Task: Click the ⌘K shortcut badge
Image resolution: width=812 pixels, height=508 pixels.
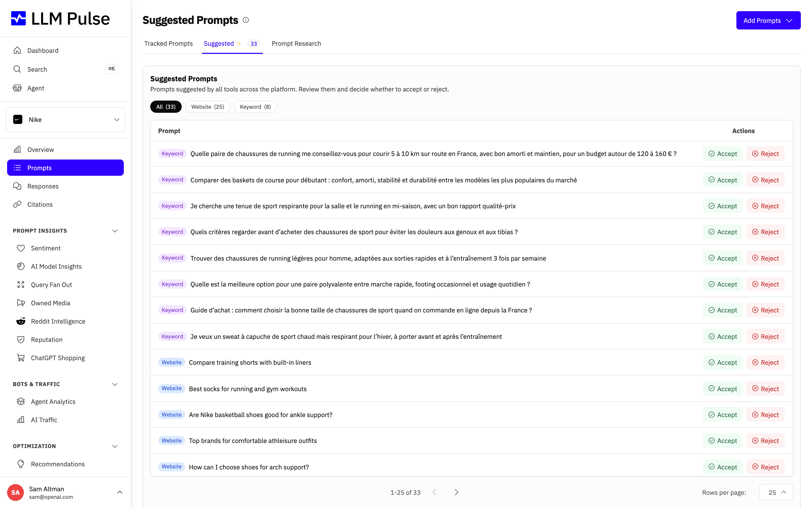Action: [112, 69]
